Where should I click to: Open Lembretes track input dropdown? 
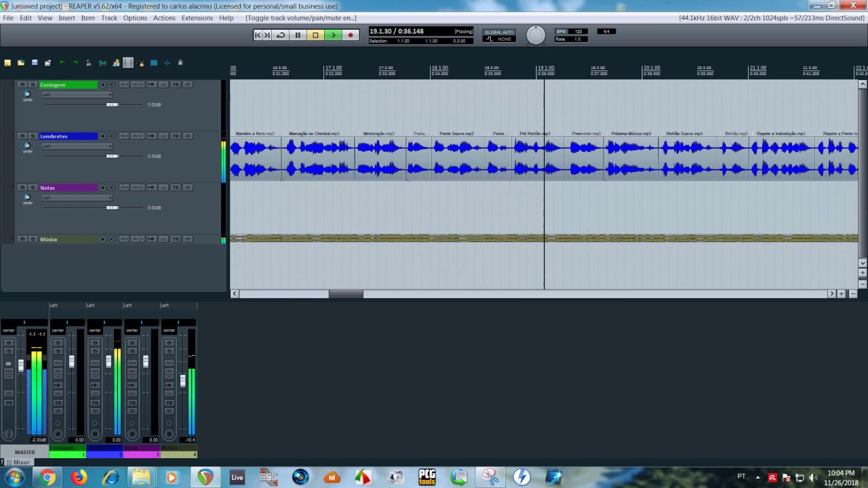point(77,146)
